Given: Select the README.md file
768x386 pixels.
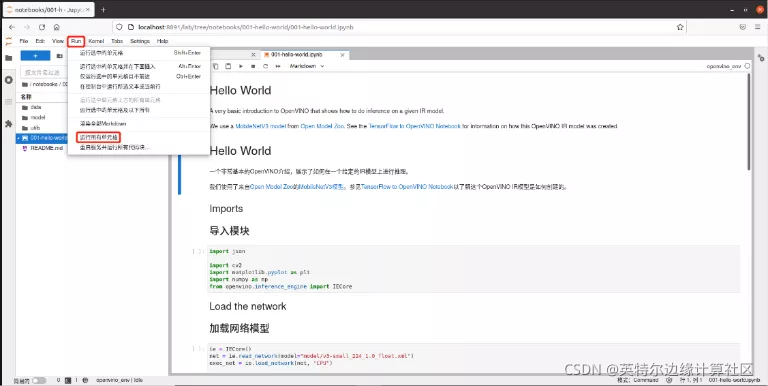Looking at the screenshot, I should coord(47,148).
